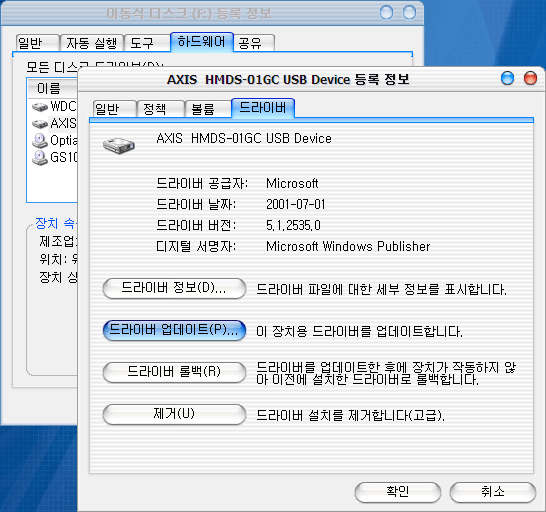The width and height of the screenshot is (546, 512).
Task: Click the 드라이버 정보(D)... button
Action: 174,288
